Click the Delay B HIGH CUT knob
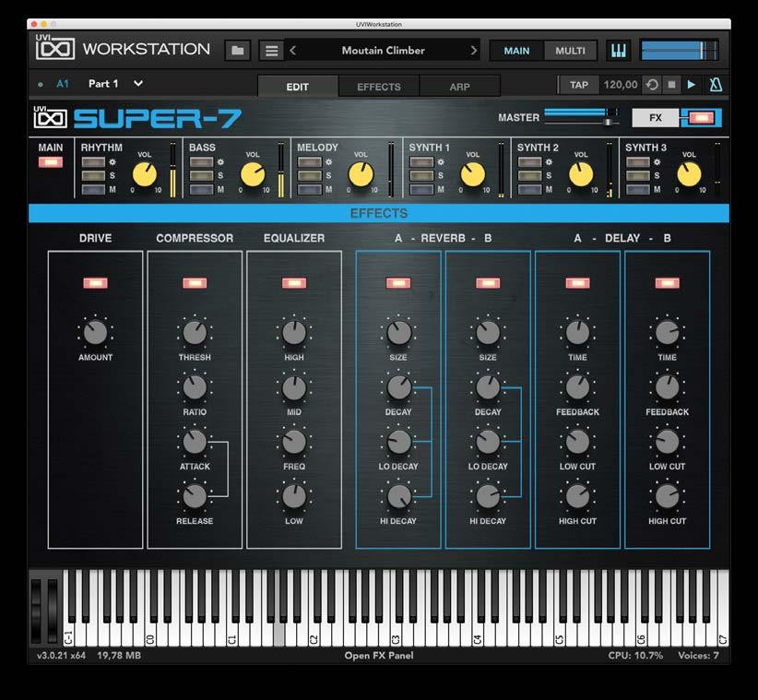Image resolution: width=758 pixels, height=700 pixels. (667, 496)
